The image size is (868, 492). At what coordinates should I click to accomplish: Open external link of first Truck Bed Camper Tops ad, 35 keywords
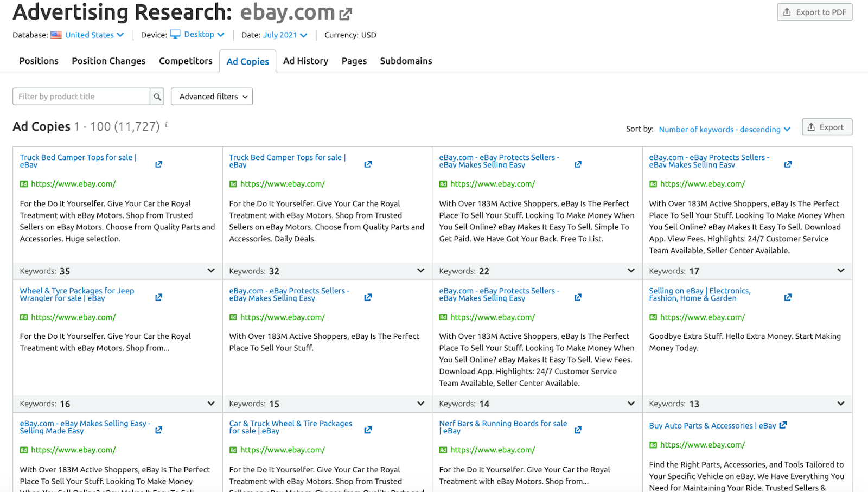tap(158, 164)
